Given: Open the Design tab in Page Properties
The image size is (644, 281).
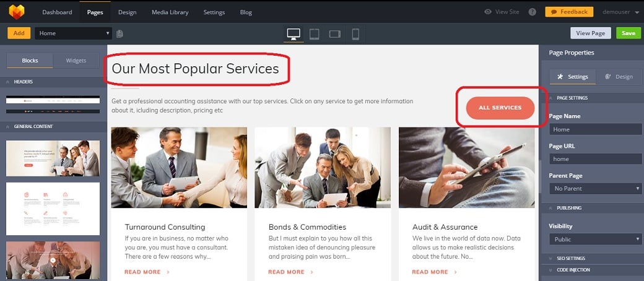Looking at the screenshot, I should click(x=619, y=77).
